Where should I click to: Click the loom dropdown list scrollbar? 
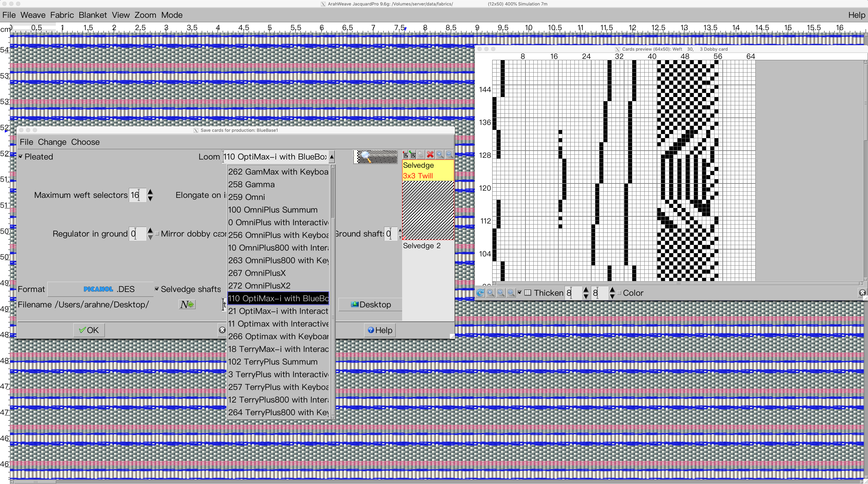click(333, 292)
